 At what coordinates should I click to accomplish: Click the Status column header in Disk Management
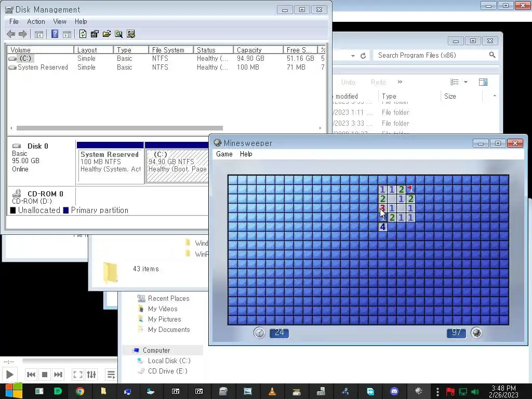(214, 50)
